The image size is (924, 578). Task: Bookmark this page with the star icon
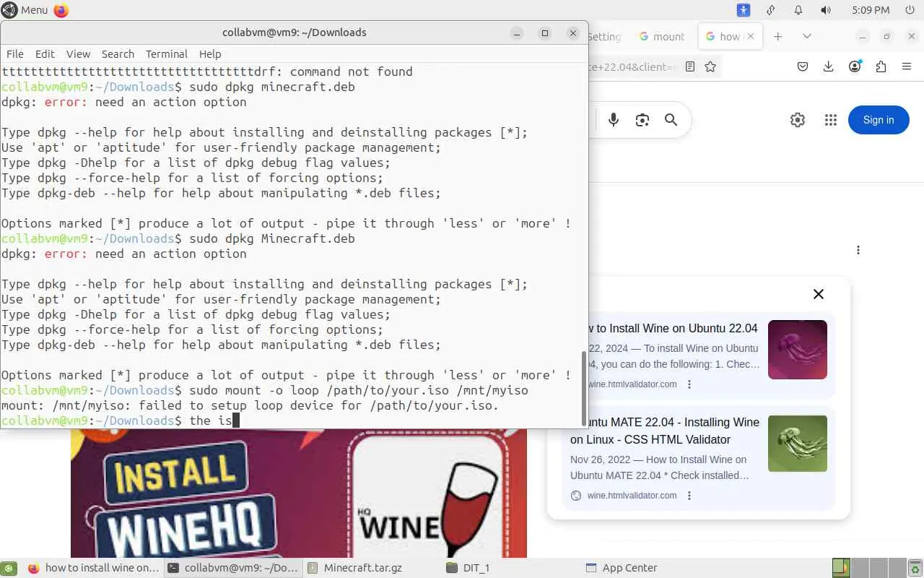710,66
